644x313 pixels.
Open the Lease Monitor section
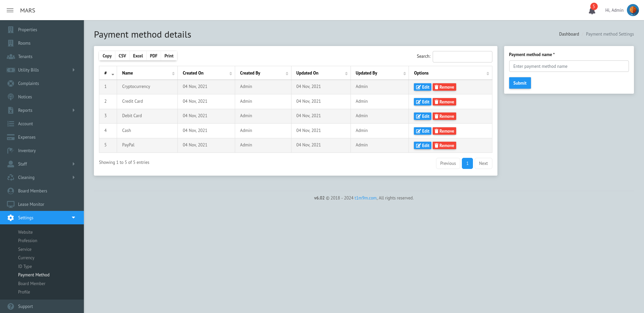pos(31,204)
